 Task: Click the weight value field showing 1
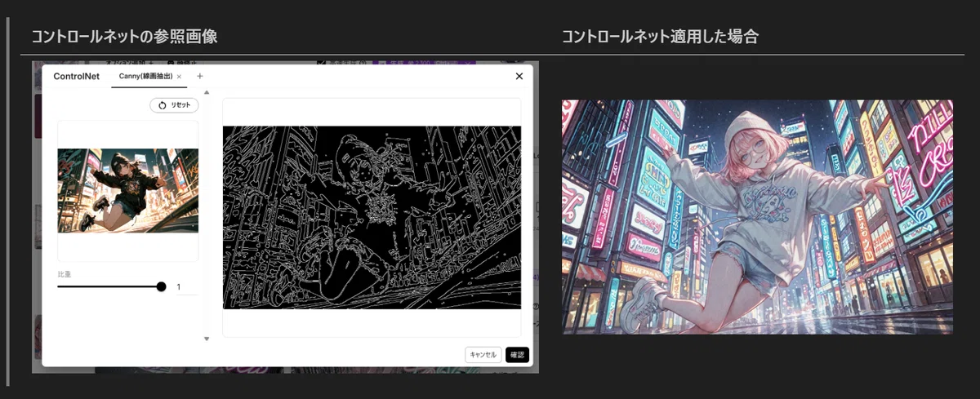(186, 287)
